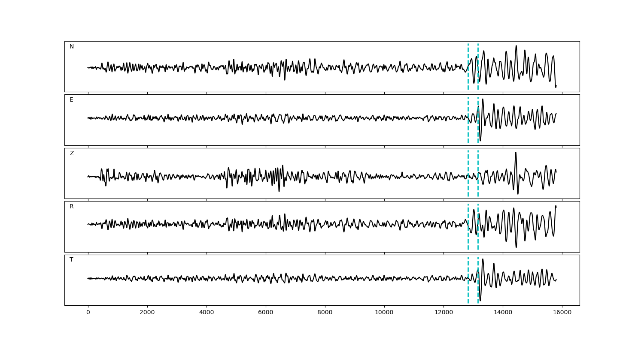Image resolution: width=644 pixels, height=343 pixels.
Task: Click the x-axis tick label 10000
Action: tap(384, 313)
